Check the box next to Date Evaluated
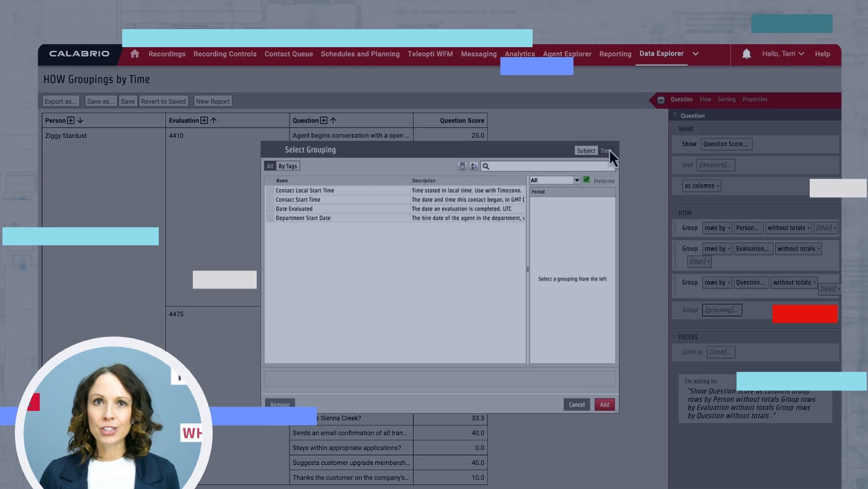This screenshot has height=489, width=868. click(x=270, y=209)
